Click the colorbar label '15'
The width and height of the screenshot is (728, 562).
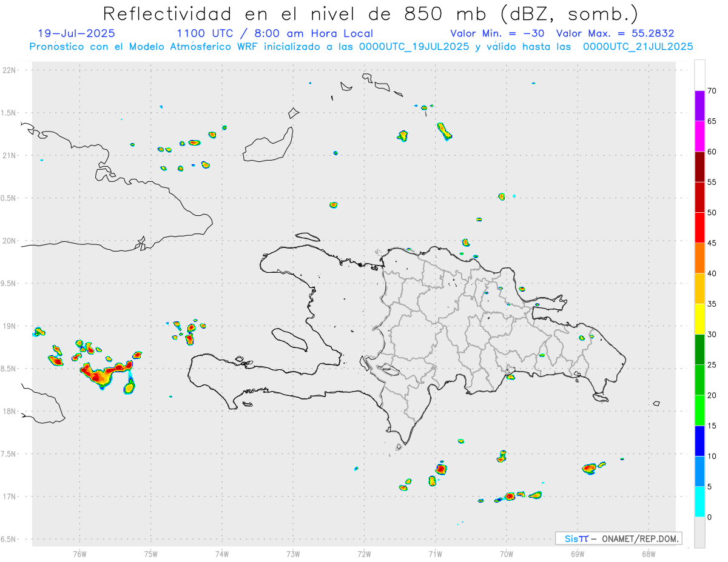(x=712, y=426)
